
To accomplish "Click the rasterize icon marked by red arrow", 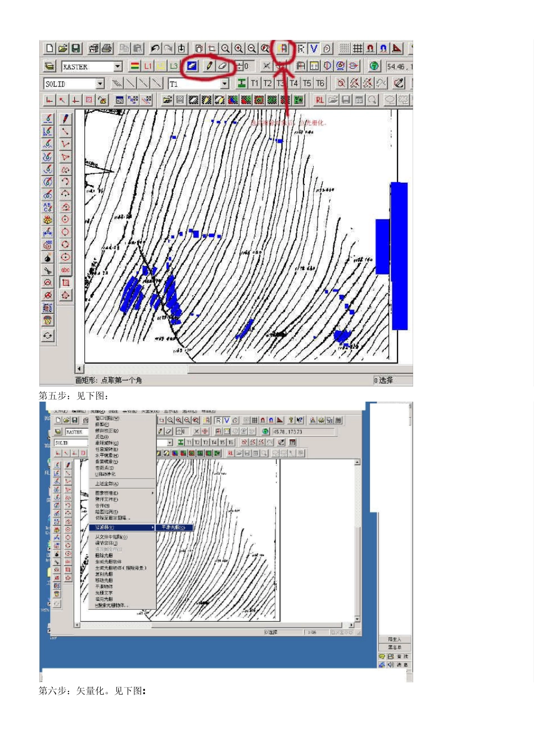I will pos(283,48).
